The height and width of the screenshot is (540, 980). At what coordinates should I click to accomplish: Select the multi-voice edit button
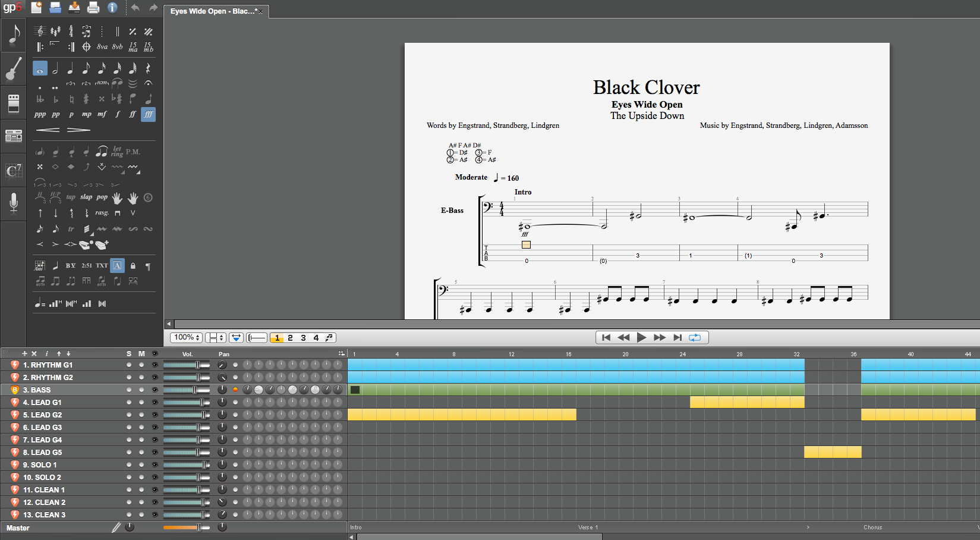[329, 338]
